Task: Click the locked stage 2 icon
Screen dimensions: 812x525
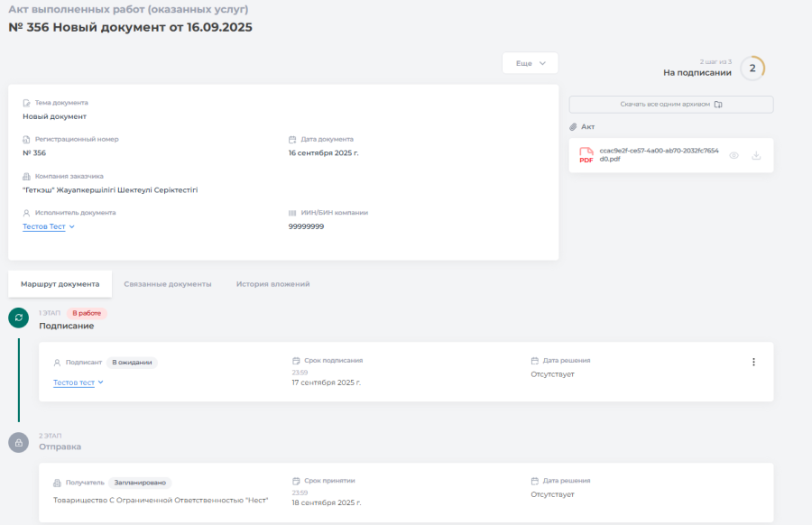Action: (x=18, y=442)
